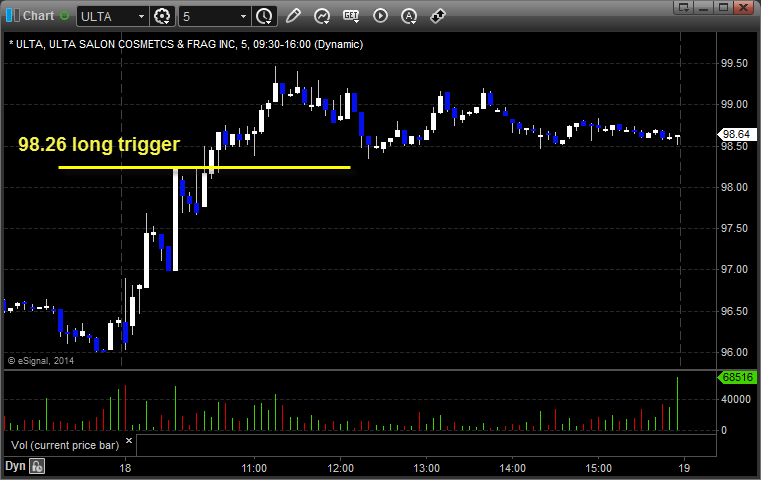
Task: Click the 11:00 time axis label
Action: click(254, 468)
